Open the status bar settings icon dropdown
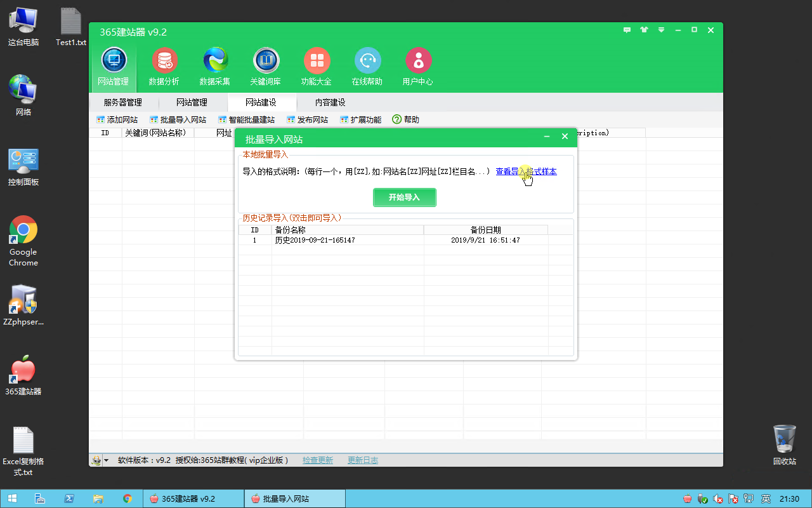 [100, 460]
